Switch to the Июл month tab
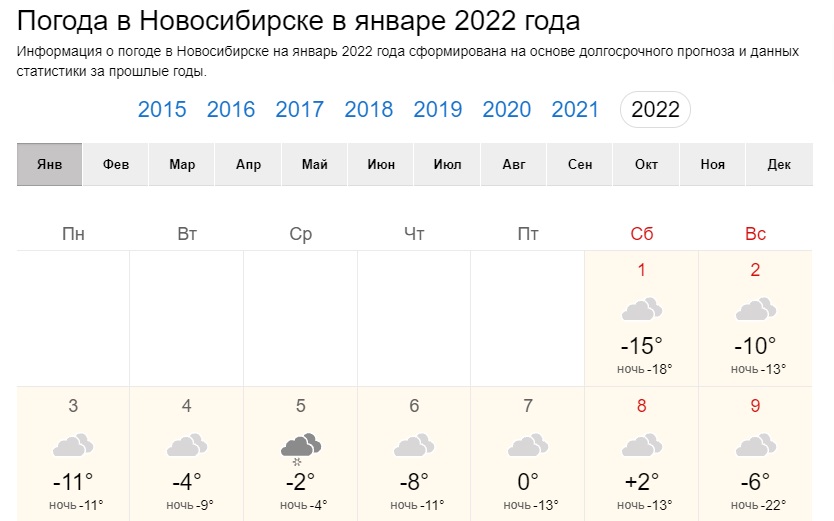The width and height of the screenshot is (834, 521). [447, 164]
